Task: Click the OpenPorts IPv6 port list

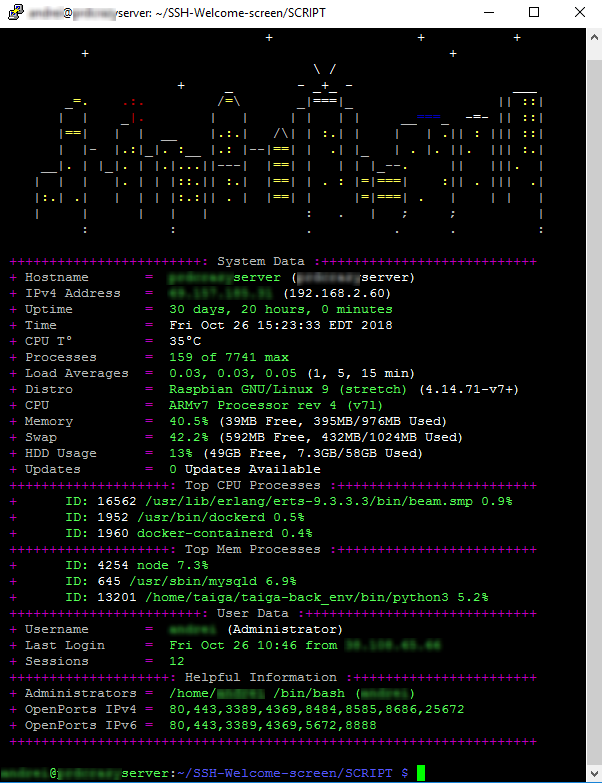Action: pyautogui.click(x=273, y=725)
